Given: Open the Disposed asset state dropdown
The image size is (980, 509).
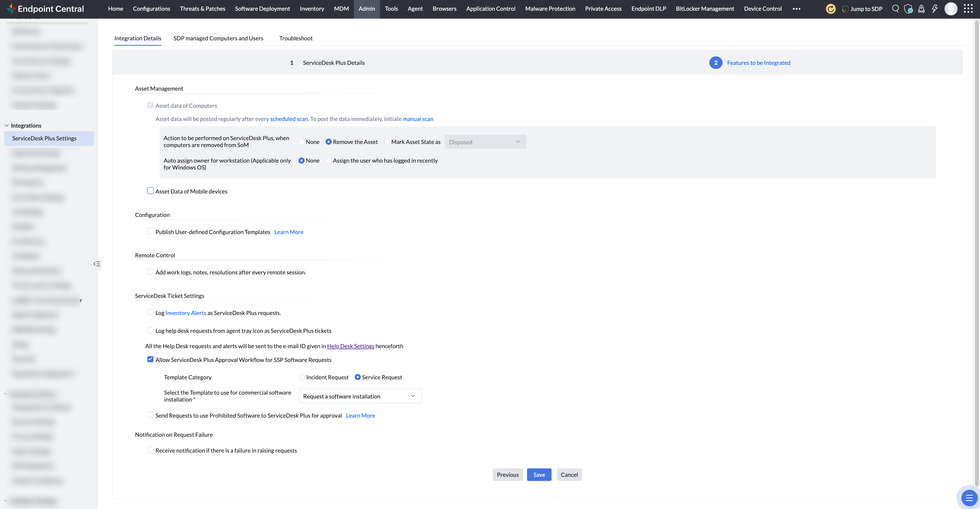Looking at the screenshot, I should click(485, 142).
